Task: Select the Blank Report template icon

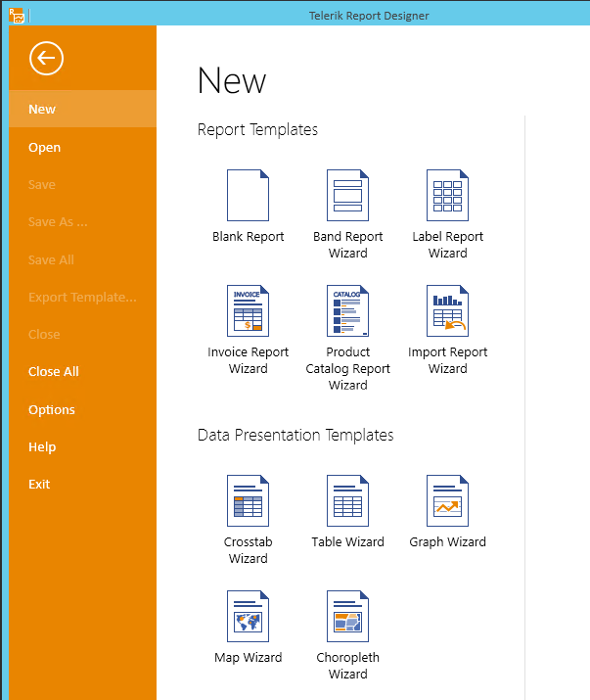Action: click(x=248, y=196)
